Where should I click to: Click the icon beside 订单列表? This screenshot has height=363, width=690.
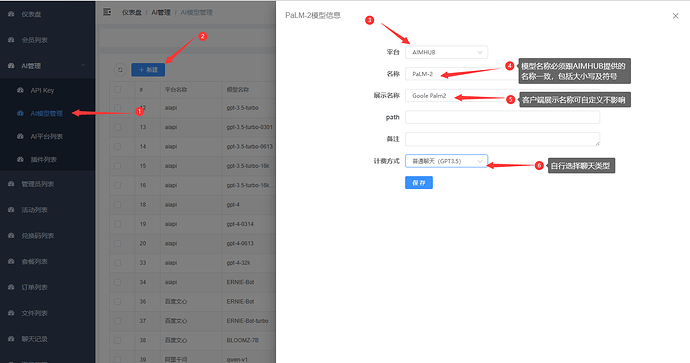click(11, 287)
